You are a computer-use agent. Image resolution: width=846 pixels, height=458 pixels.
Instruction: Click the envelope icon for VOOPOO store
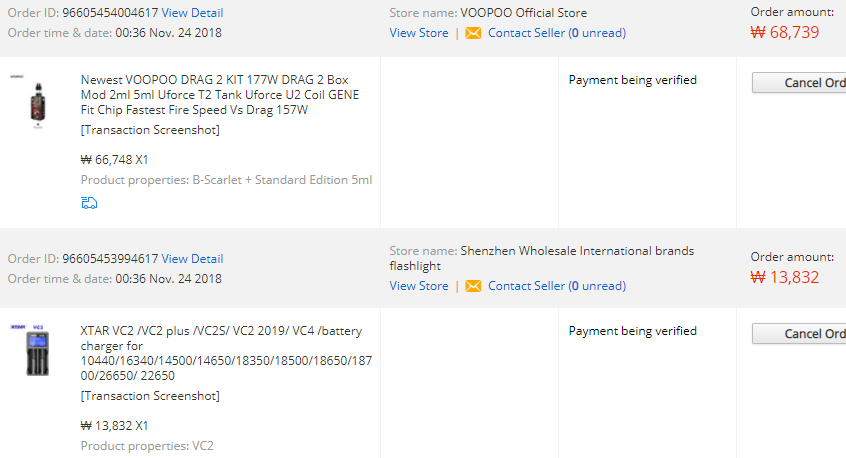tap(473, 33)
